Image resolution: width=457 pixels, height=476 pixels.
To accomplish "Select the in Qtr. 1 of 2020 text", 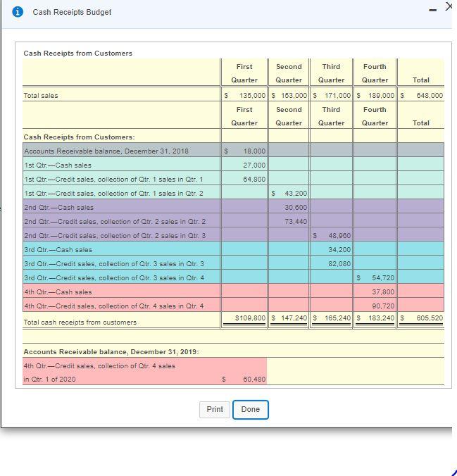I will (x=49, y=379).
